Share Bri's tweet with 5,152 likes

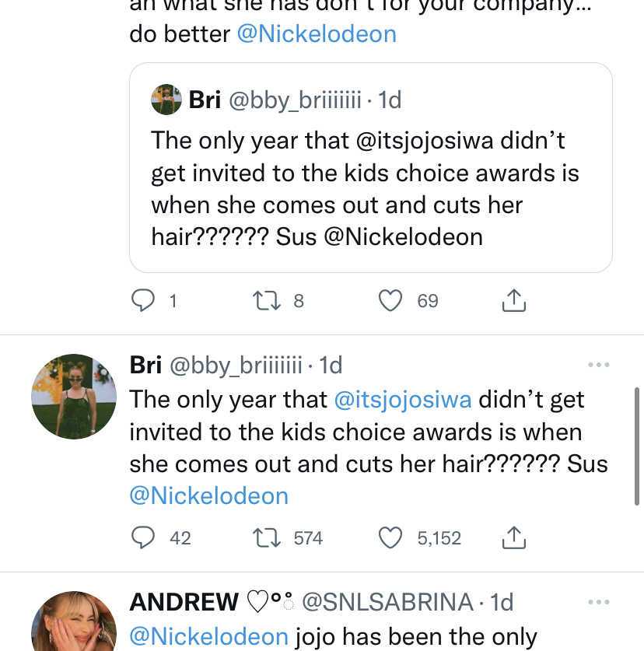coord(513,537)
